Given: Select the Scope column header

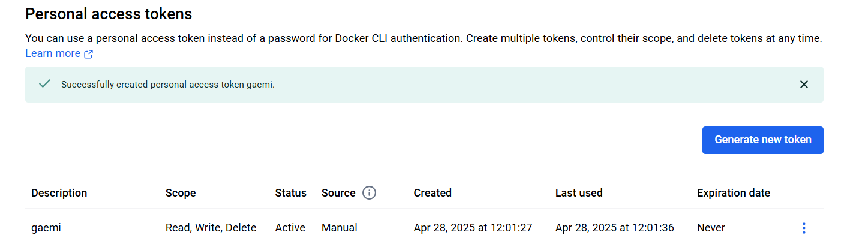Looking at the screenshot, I should coord(181,193).
